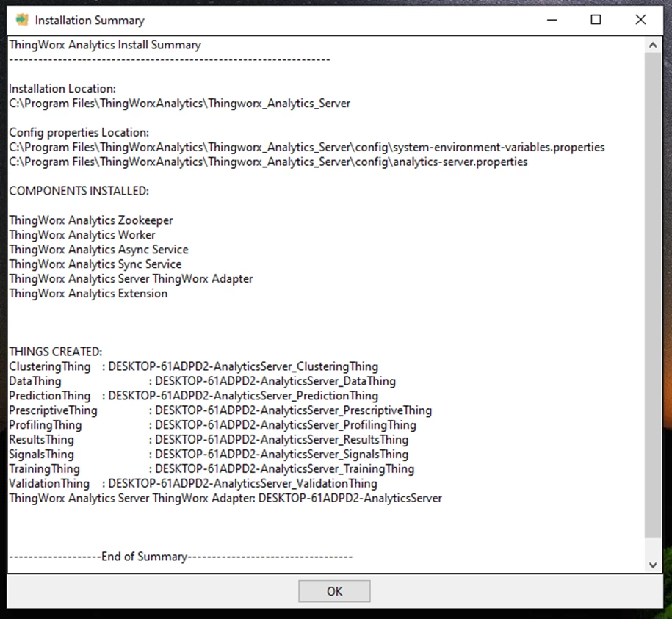Click the system-environment-variables.properties path

[307, 148]
